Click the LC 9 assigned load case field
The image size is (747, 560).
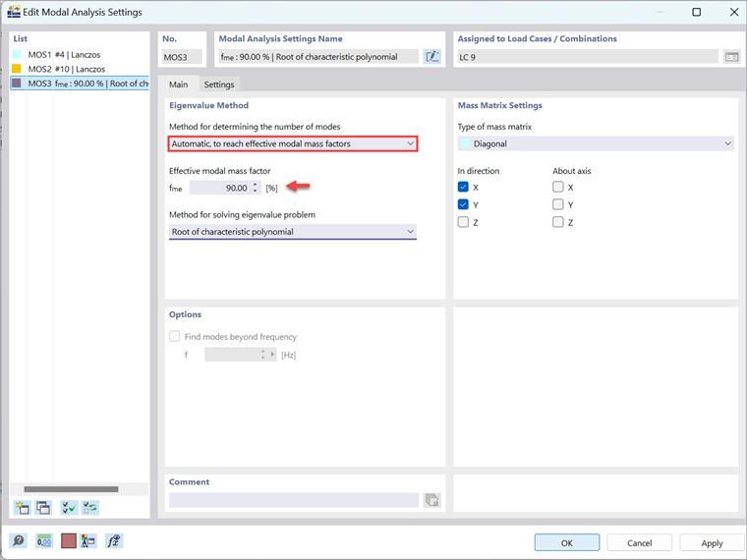[588, 57]
